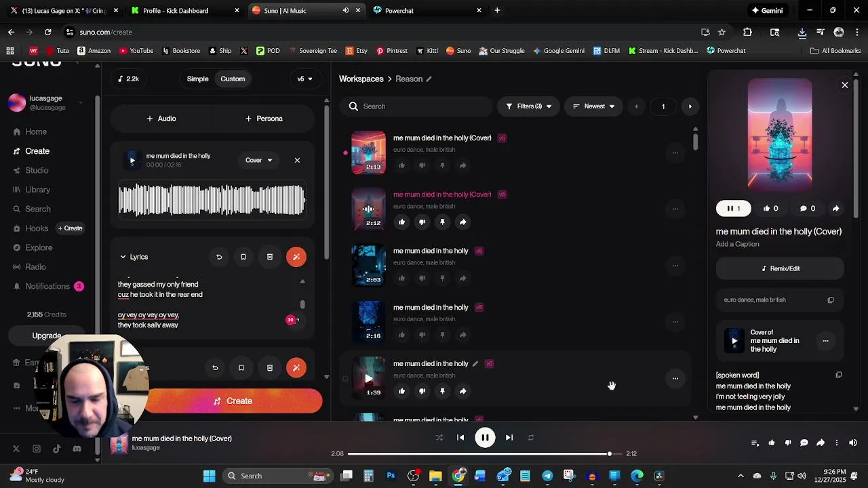Switch to Simple mode tab
The width and height of the screenshot is (868, 488).
tap(197, 79)
